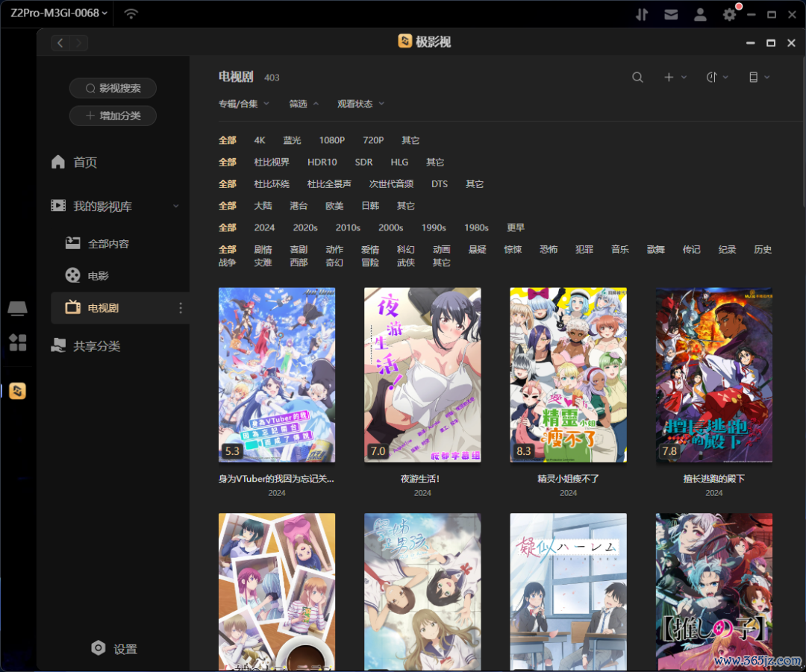The width and height of the screenshot is (806, 672).
Task: Open 全部内容 all content category
Action: point(98,244)
